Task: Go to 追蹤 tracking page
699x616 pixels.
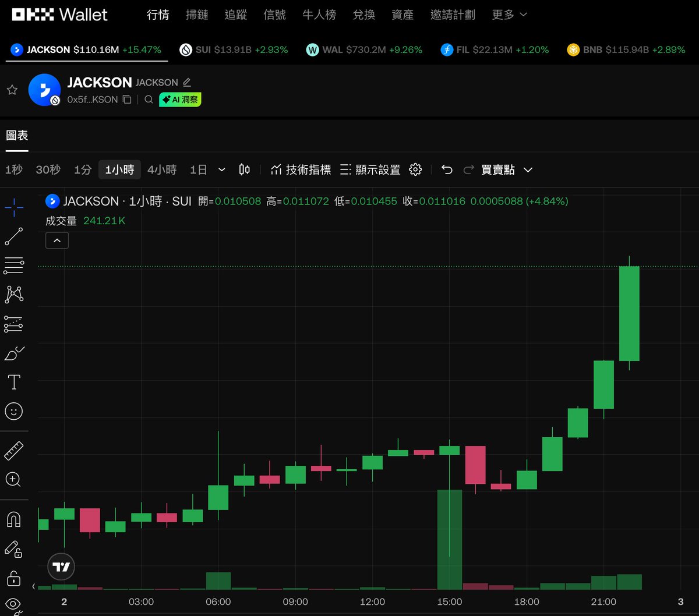Action: coord(236,15)
